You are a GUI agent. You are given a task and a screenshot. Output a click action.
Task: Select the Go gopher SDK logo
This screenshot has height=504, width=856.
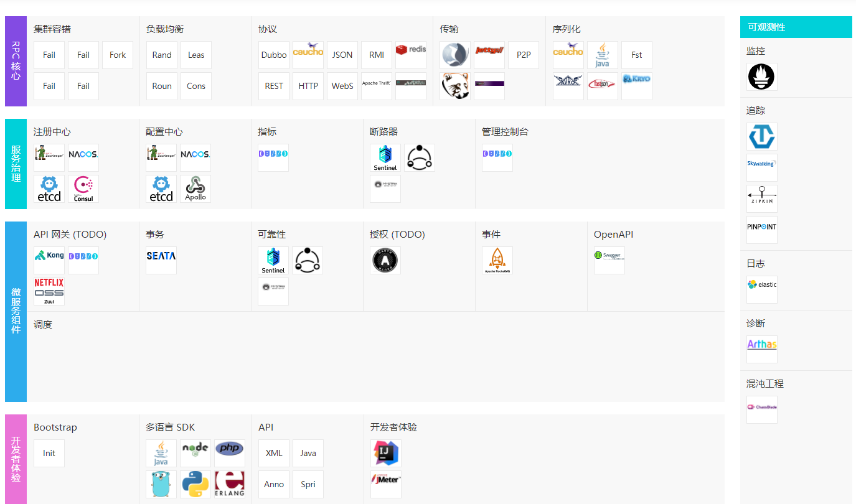point(161,484)
